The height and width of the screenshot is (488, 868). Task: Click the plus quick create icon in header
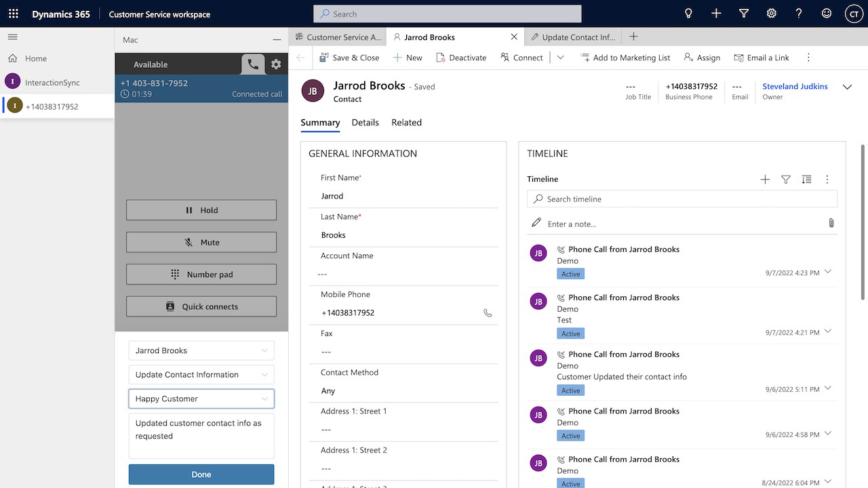716,14
